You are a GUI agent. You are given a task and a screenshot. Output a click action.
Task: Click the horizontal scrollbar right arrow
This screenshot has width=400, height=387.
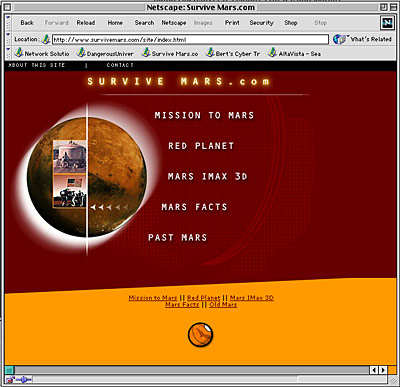[x=383, y=370]
